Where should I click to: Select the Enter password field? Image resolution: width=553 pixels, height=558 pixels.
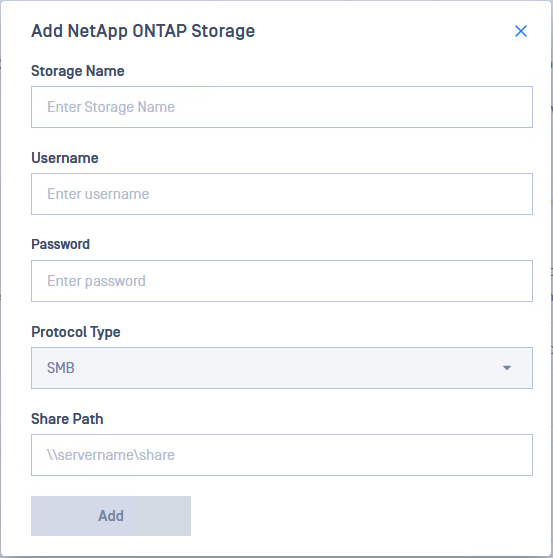(282, 281)
